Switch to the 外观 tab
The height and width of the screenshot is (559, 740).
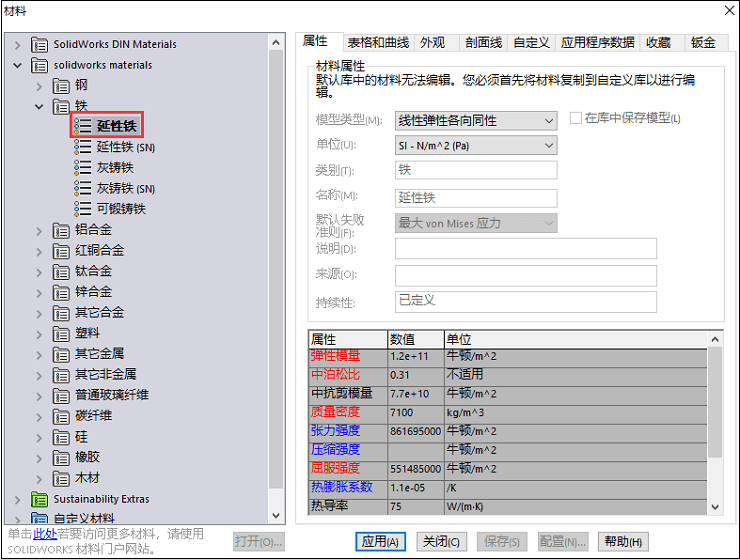pyautogui.click(x=432, y=43)
